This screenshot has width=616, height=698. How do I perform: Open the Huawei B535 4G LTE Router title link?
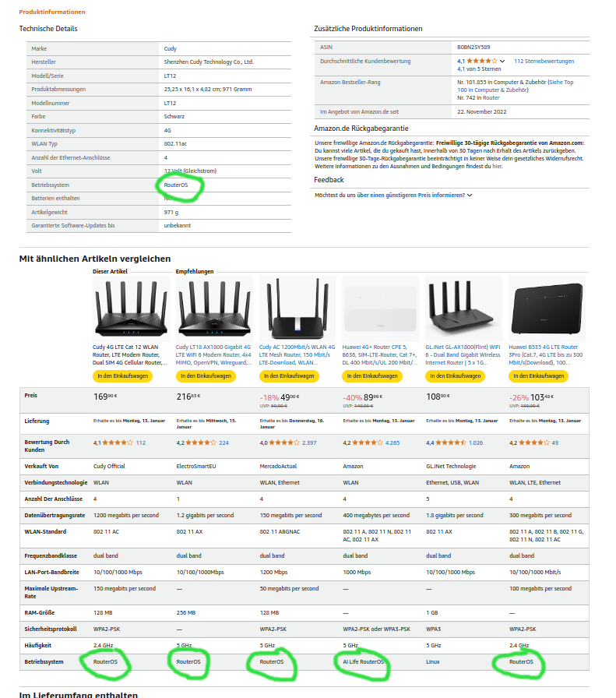546,354
